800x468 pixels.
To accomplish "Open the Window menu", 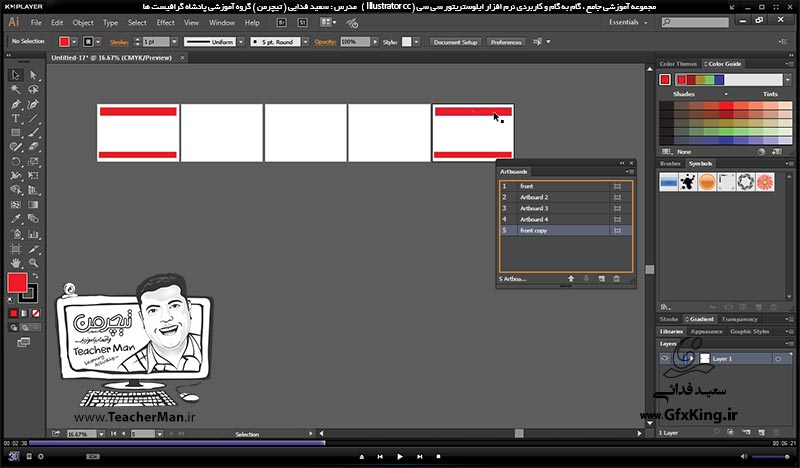I will click(222, 22).
